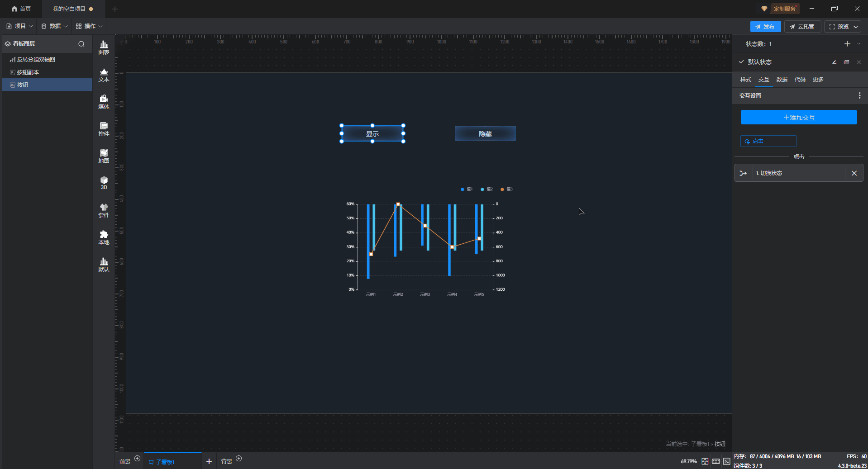Switch to the 交互 interaction tab
Image resolution: width=868 pixels, height=469 pixels.
coord(764,80)
